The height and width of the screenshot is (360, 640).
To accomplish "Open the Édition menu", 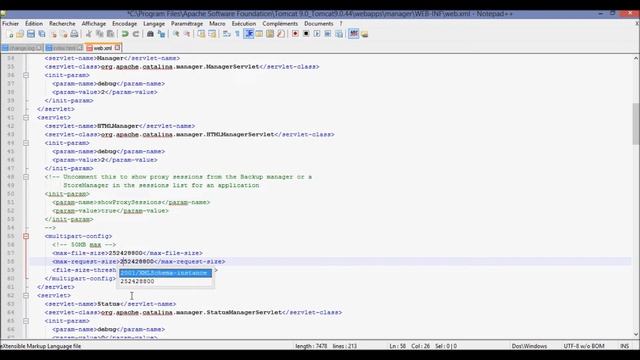I will coord(34,24).
